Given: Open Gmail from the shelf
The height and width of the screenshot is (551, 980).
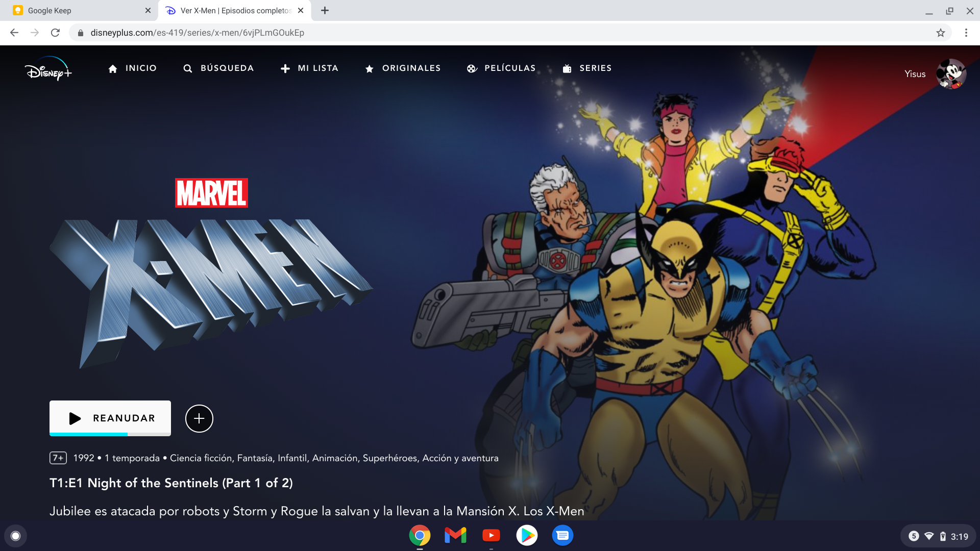Looking at the screenshot, I should pos(455,535).
